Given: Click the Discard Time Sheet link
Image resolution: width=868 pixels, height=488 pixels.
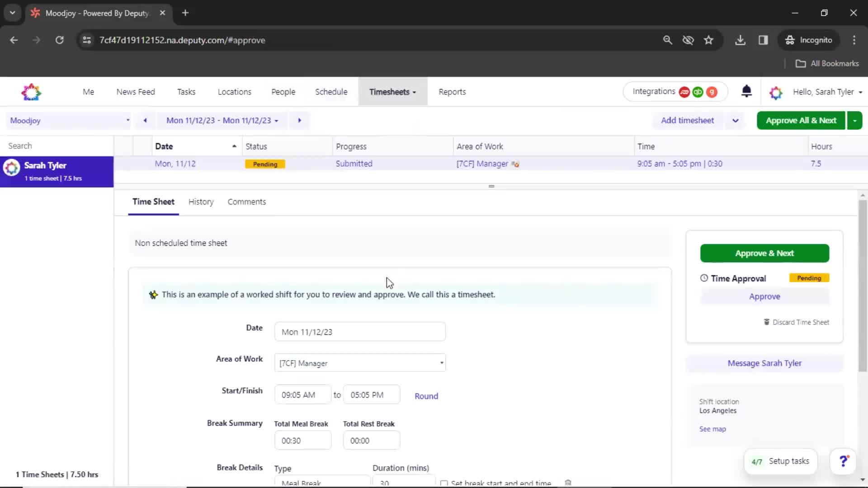Looking at the screenshot, I should pos(797,322).
